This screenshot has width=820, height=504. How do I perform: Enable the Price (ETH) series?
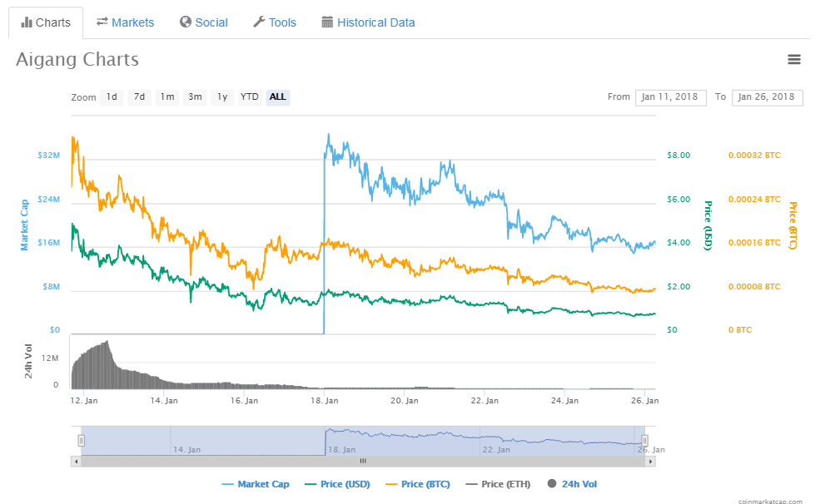pos(499,484)
